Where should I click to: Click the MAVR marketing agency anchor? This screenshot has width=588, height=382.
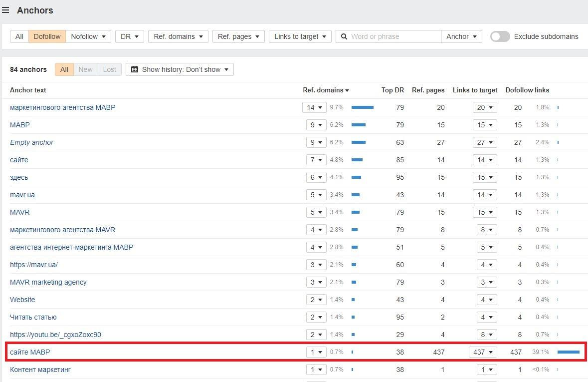coord(48,282)
